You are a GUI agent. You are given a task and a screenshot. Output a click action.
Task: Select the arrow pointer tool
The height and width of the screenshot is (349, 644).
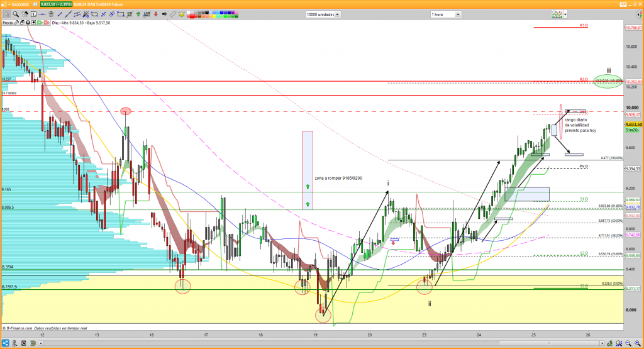[x=6, y=14]
